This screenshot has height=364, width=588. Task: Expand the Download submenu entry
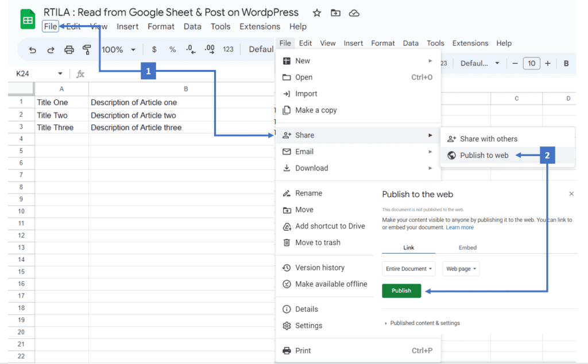[358, 168]
